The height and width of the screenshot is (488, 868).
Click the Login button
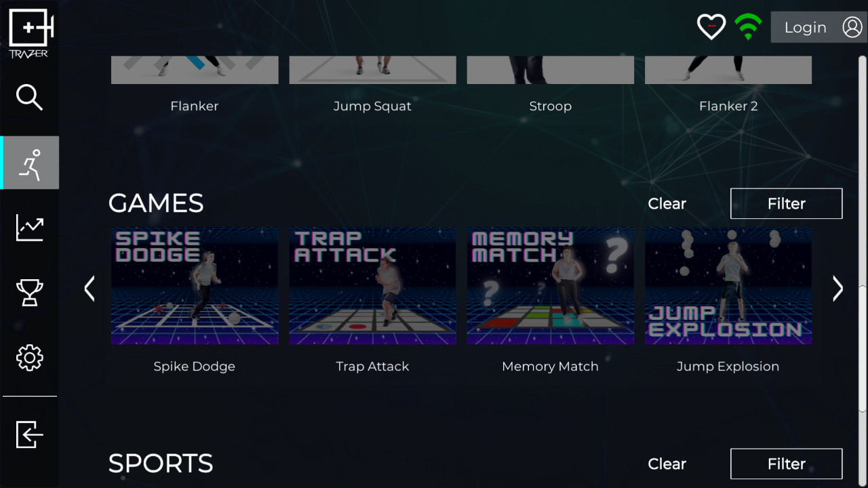coord(818,27)
